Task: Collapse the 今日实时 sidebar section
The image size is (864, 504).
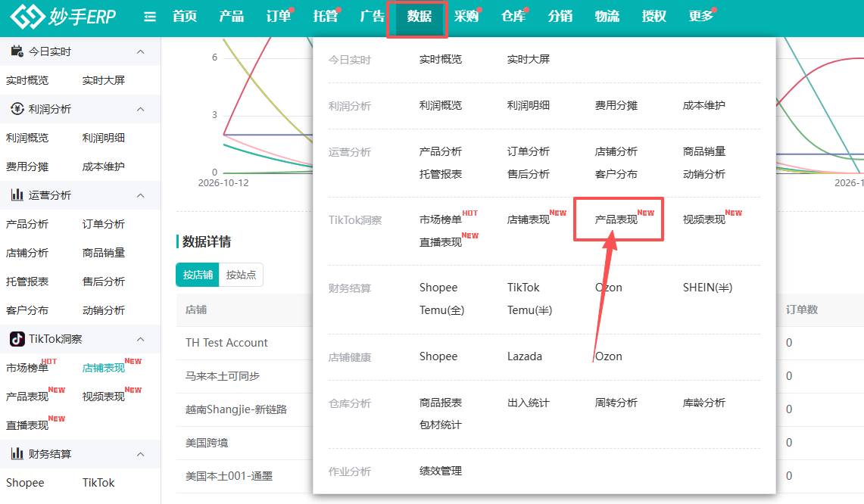Action: [141, 51]
